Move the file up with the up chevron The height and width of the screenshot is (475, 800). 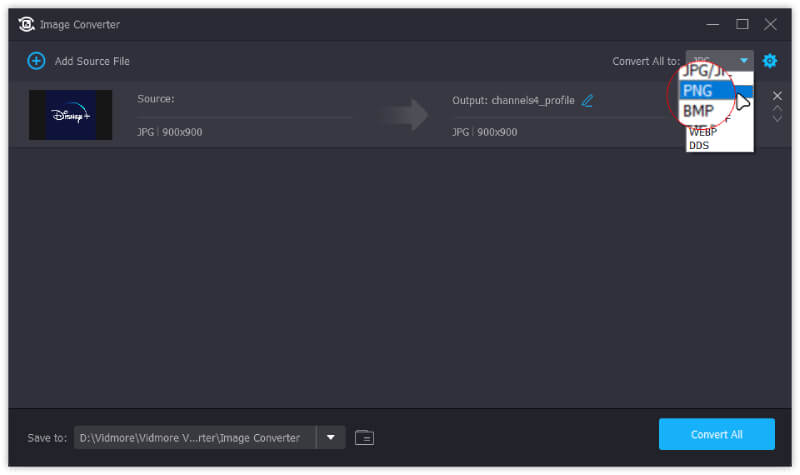[x=777, y=108]
